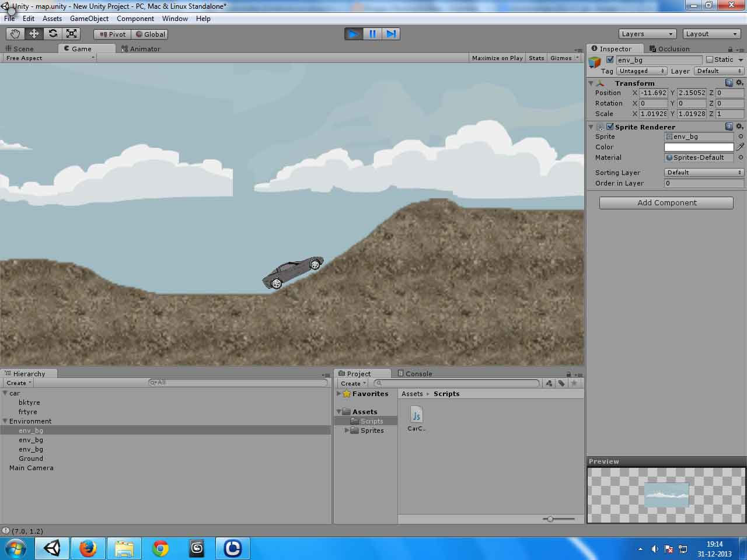Screen dimensions: 747x560
Task: Stop play mode with the Play button
Action: click(353, 34)
